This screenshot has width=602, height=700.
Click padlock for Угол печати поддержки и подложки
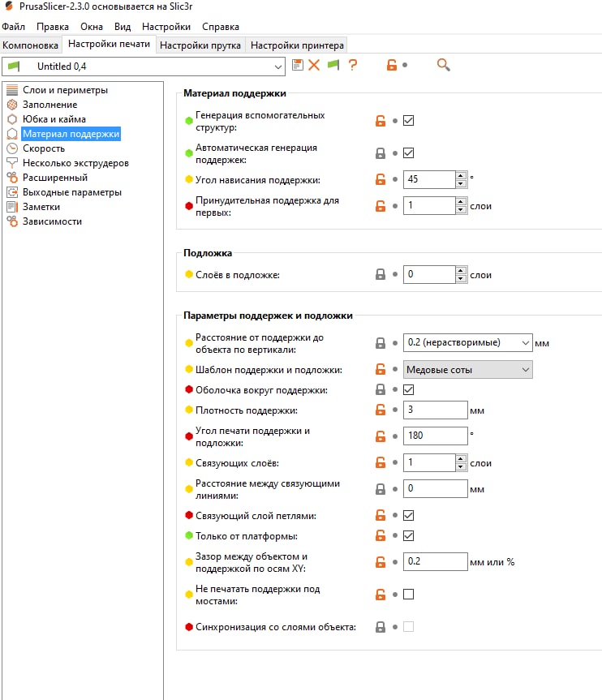[x=380, y=436]
